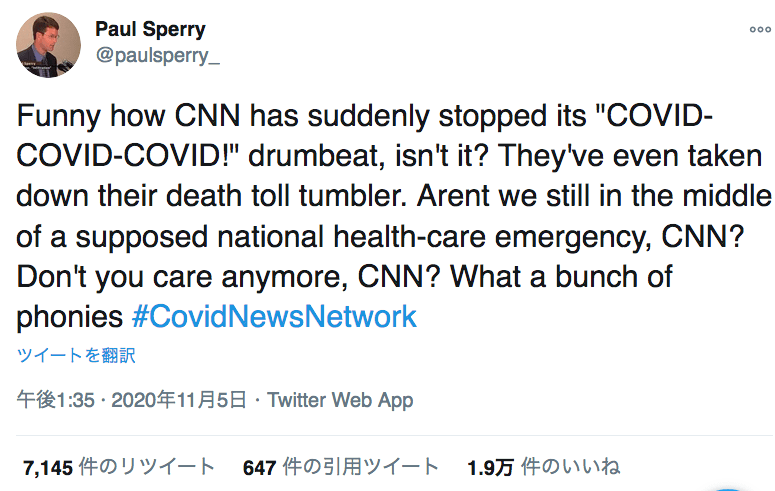
Task: Click the 7,145 retweet count number
Action: click(x=48, y=468)
